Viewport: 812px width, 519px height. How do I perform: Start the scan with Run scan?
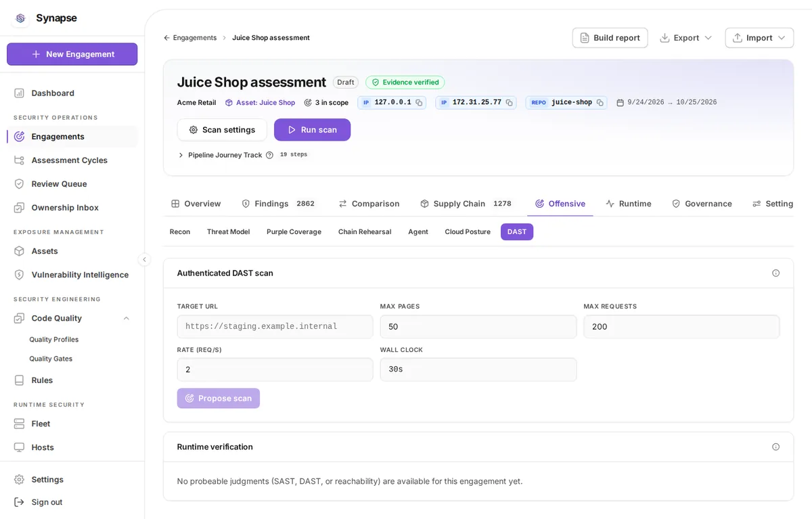pos(312,130)
